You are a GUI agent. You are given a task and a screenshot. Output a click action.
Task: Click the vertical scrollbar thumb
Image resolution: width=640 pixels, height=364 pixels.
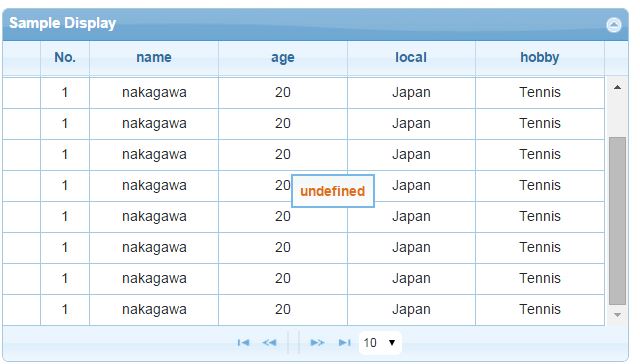pos(617,221)
